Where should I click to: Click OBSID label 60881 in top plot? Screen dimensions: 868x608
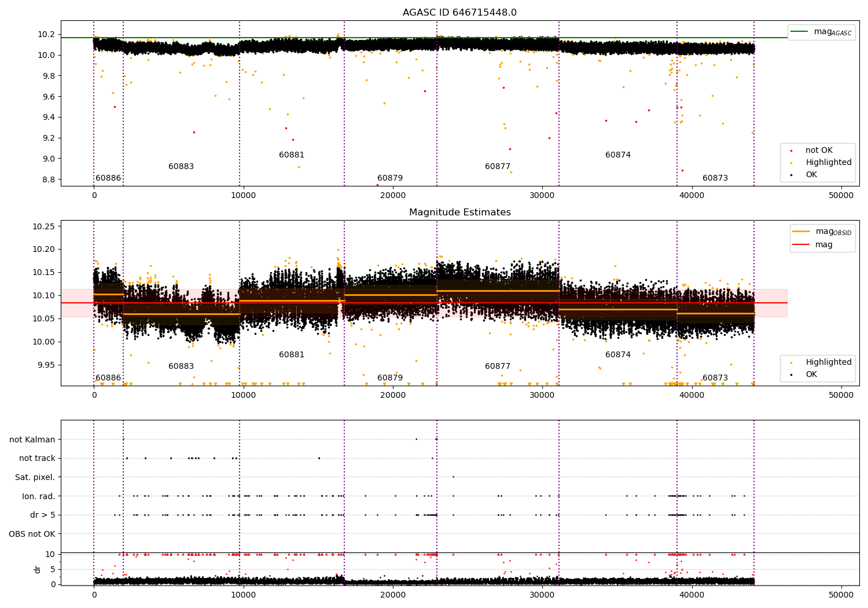pos(292,155)
